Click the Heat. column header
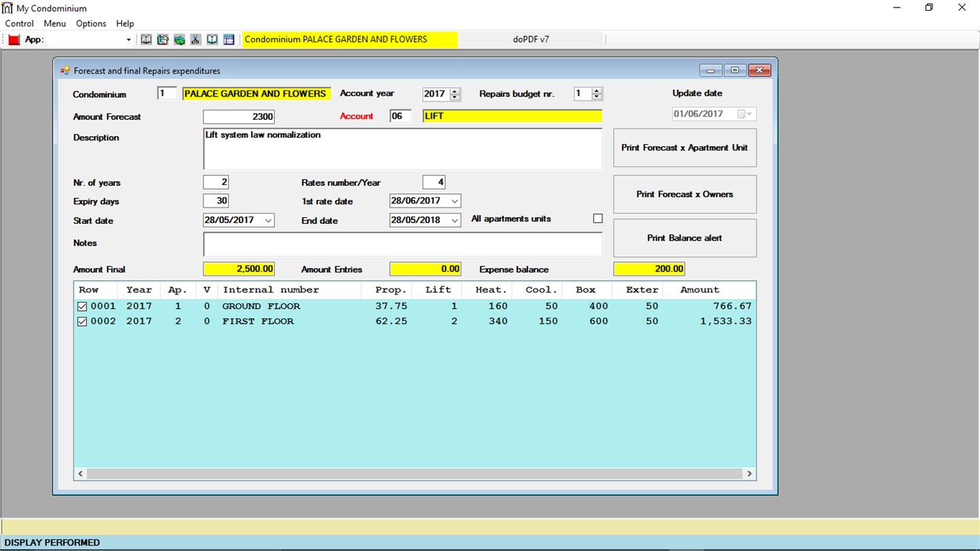980x551 pixels. [x=487, y=290]
